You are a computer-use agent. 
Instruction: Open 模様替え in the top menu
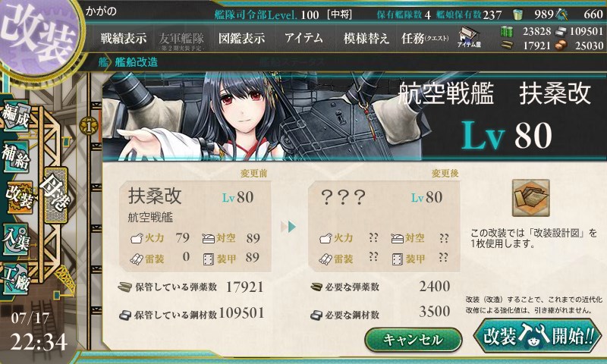click(x=366, y=38)
